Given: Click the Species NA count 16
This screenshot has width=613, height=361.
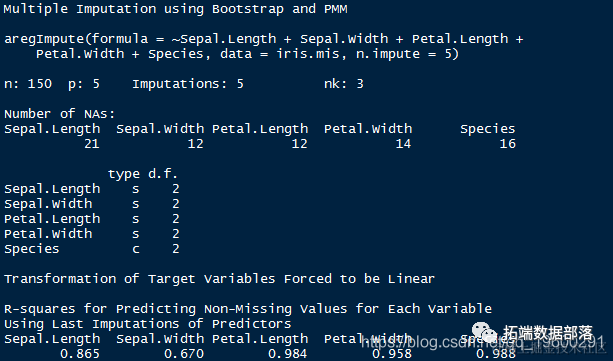Looking at the screenshot, I should [x=507, y=144].
